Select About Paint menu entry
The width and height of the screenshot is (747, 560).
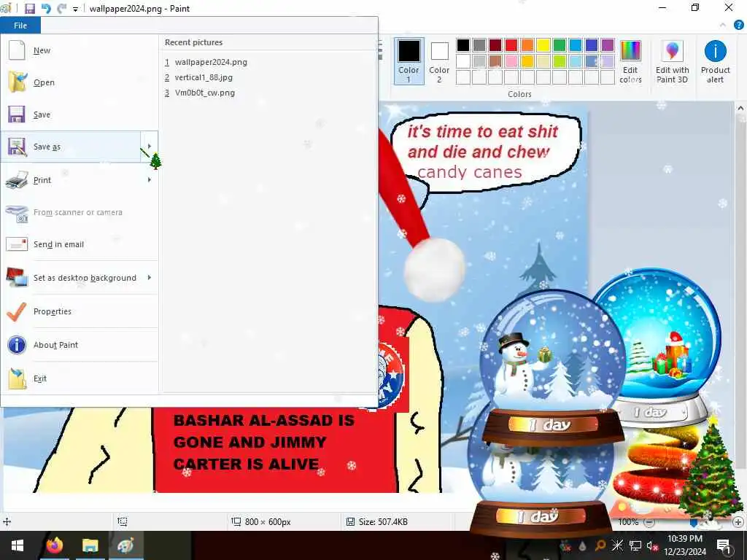pos(80,345)
